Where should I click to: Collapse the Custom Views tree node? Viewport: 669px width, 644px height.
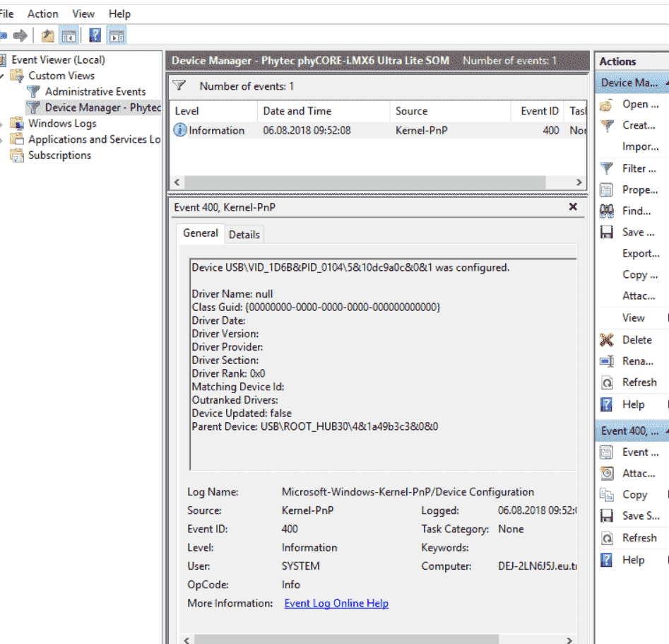pyautogui.click(x=2, y=76)
